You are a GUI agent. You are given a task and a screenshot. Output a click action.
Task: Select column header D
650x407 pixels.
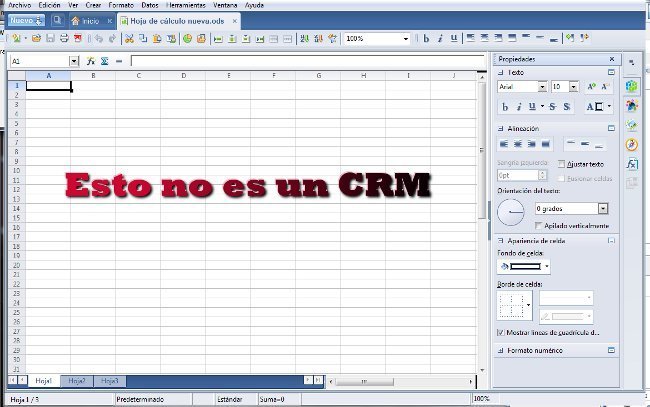183,75
